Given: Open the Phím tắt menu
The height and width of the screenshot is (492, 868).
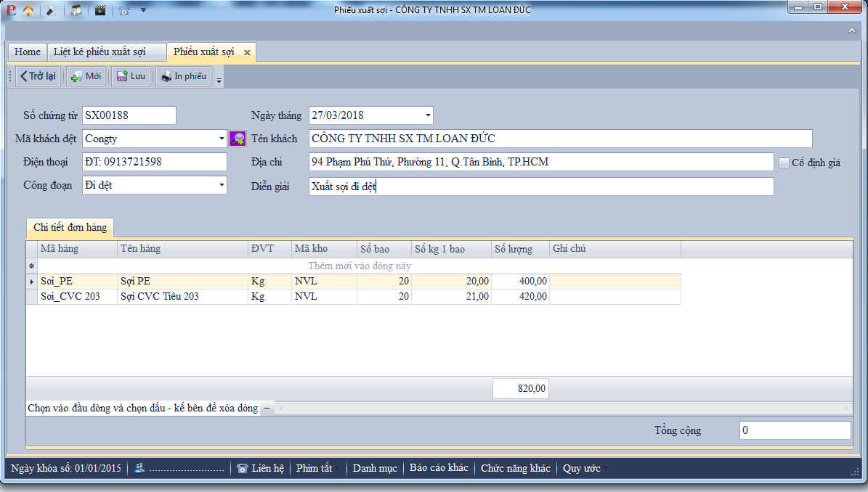Looking at the screenshot, I should pos(314,468).
